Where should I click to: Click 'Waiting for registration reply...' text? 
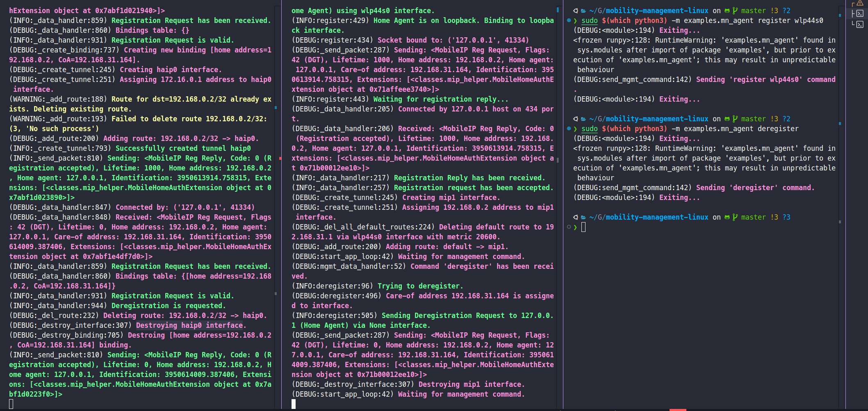coord(441,99)
